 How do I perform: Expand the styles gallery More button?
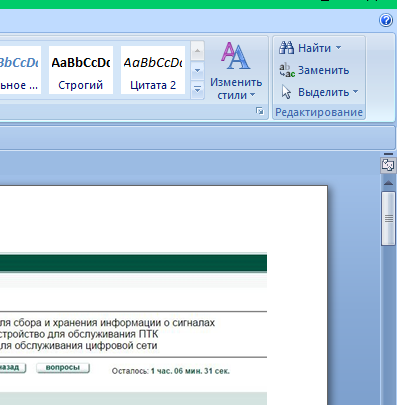[197, 89]
